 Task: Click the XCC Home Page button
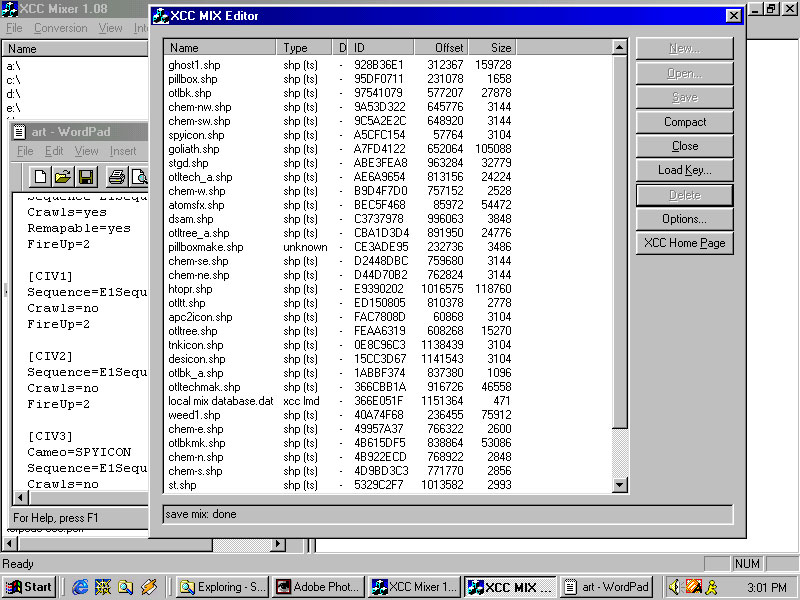685,243
